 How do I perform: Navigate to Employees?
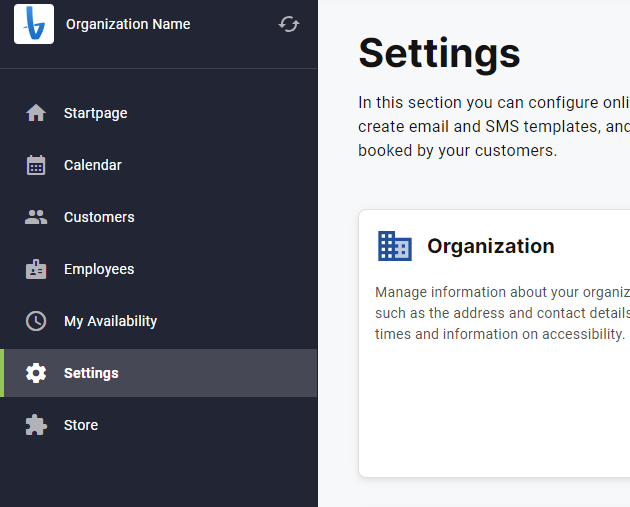[159, 269]
